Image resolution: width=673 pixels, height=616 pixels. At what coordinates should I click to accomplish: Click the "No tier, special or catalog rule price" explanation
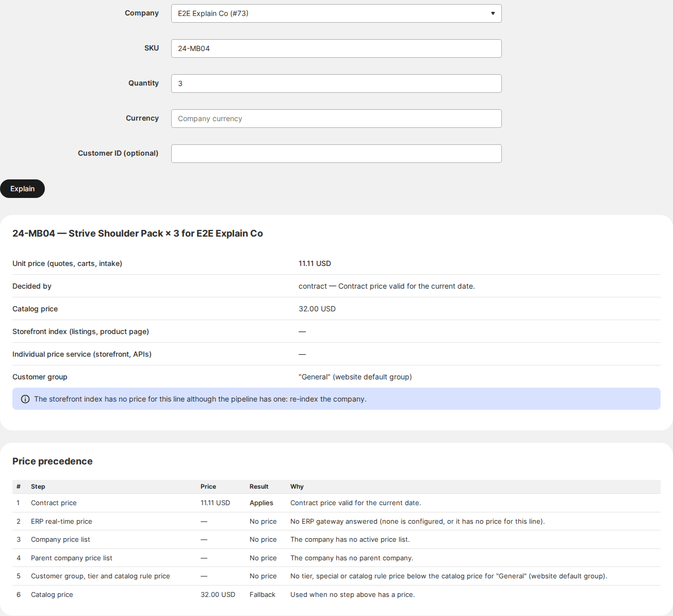(x=449, y=576)
